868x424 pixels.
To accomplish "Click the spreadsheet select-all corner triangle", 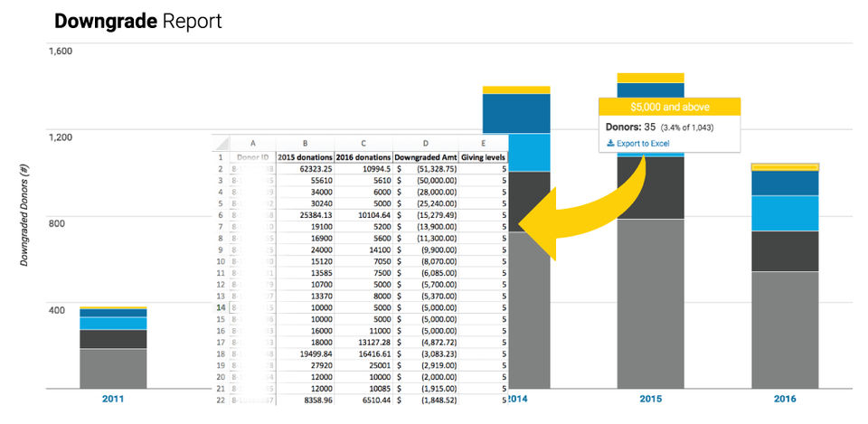I will [x=221, y=143].
